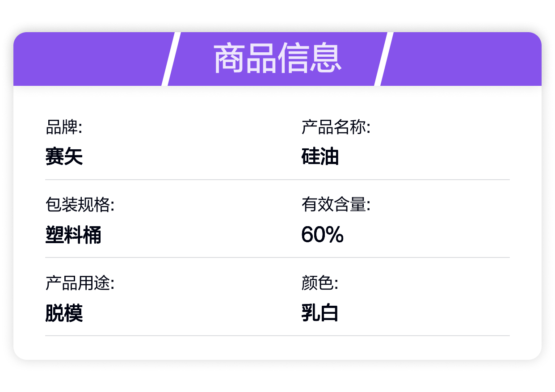Click the left white slash in header
The width and height of the screenshot is (555, 392).
point(171,59)
